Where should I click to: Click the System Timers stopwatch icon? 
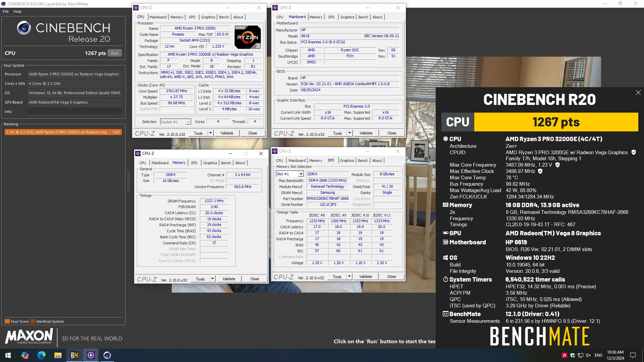[445, 279]
